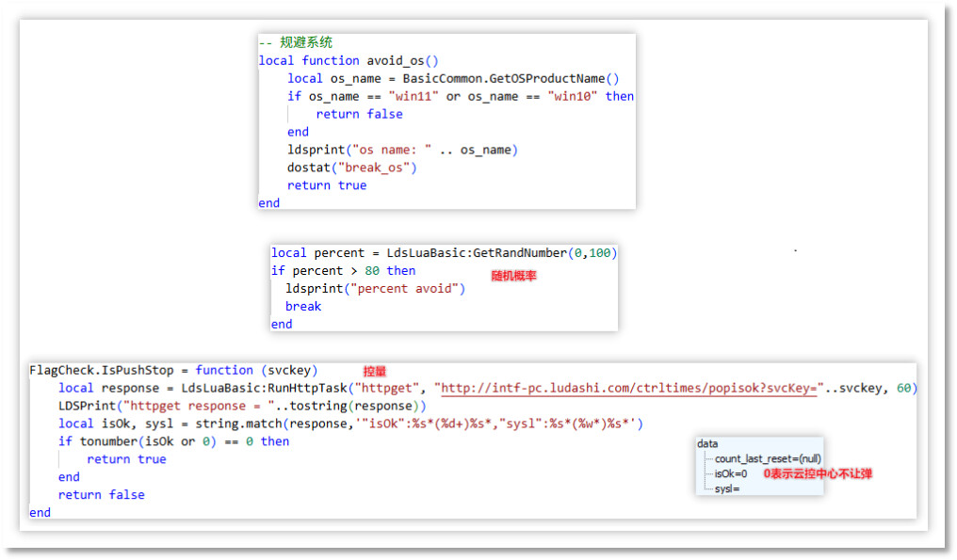Click the green comment 规避系统 line

pos(295,42)
